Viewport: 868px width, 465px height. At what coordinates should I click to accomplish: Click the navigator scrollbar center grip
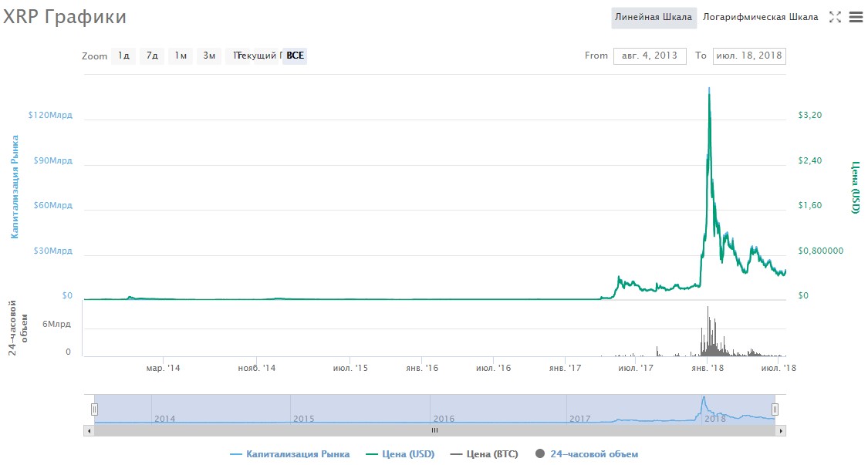click(x=434, y=430)
